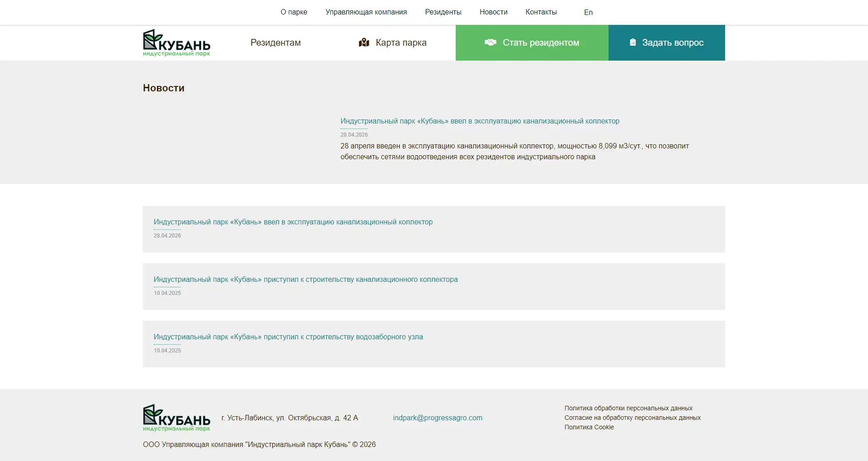Click the Новости page heading
This screenshot has height=461, width=868.
[164, 88]
